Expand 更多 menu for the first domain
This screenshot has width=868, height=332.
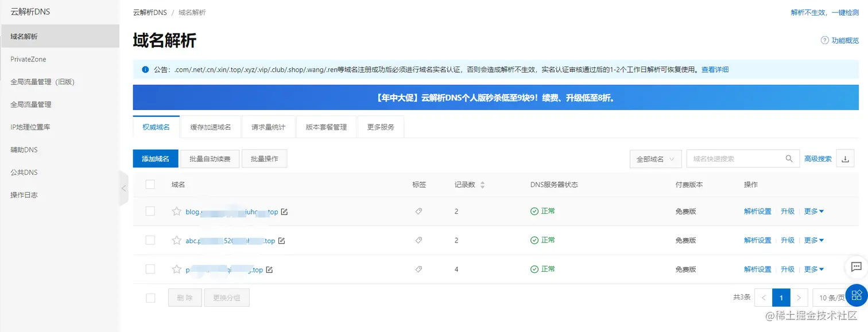pyautogui.click(x=813, y=212)
